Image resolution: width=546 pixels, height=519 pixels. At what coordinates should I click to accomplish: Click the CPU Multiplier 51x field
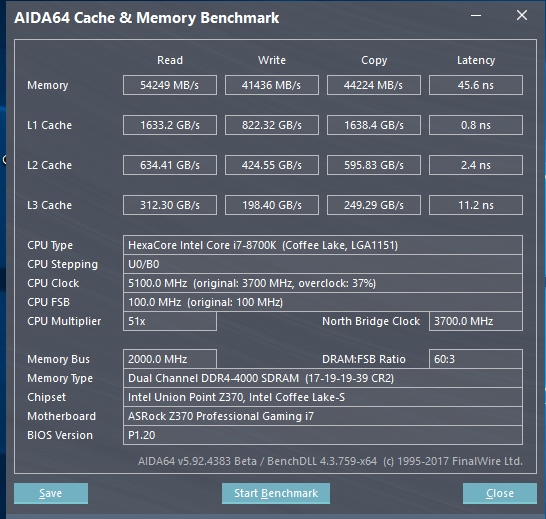(170, 321)
